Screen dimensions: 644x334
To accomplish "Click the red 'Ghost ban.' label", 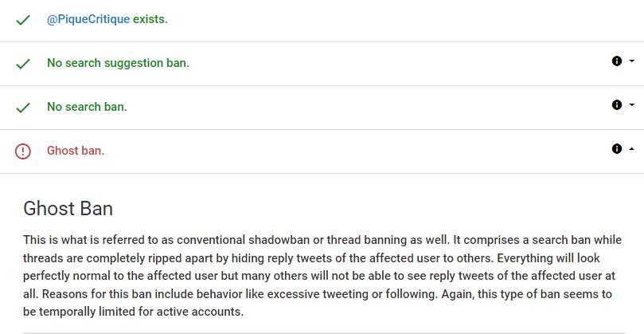I will [76, 151].
